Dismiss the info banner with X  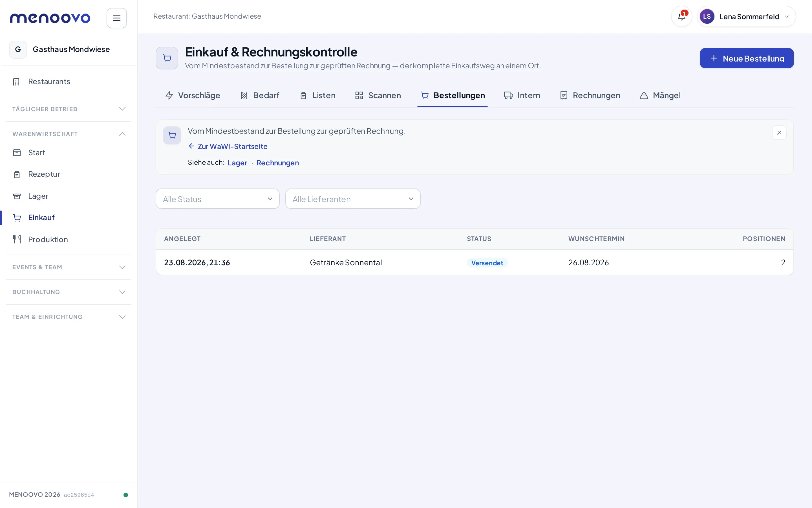click(779, 133)
